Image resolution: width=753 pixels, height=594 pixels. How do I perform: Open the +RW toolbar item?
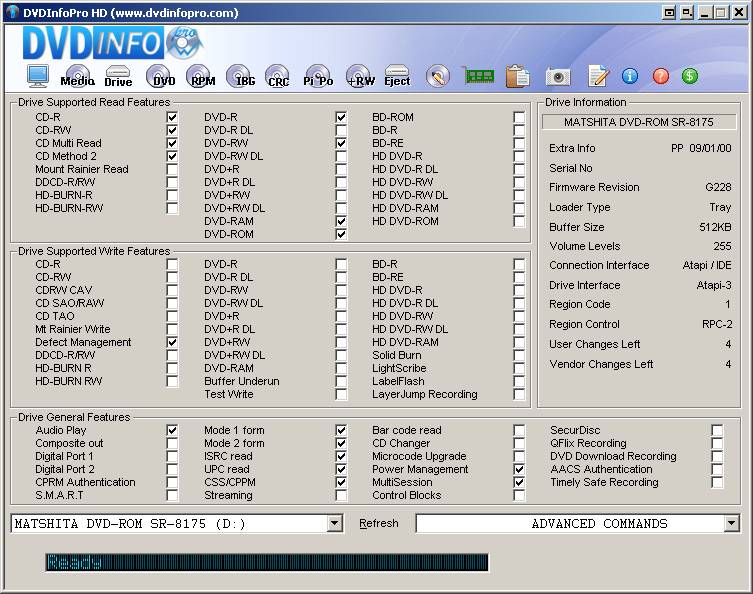tap(359, 78)
